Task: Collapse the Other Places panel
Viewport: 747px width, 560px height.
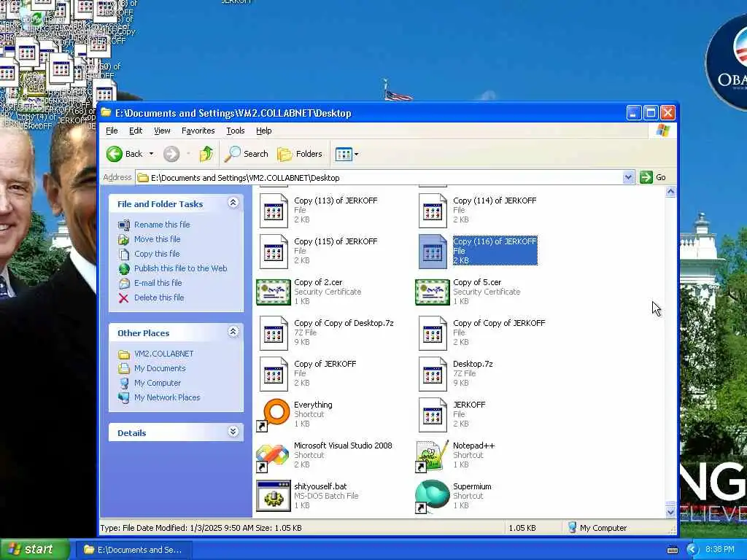Action: pyautogui.click(x=233, y=332)
